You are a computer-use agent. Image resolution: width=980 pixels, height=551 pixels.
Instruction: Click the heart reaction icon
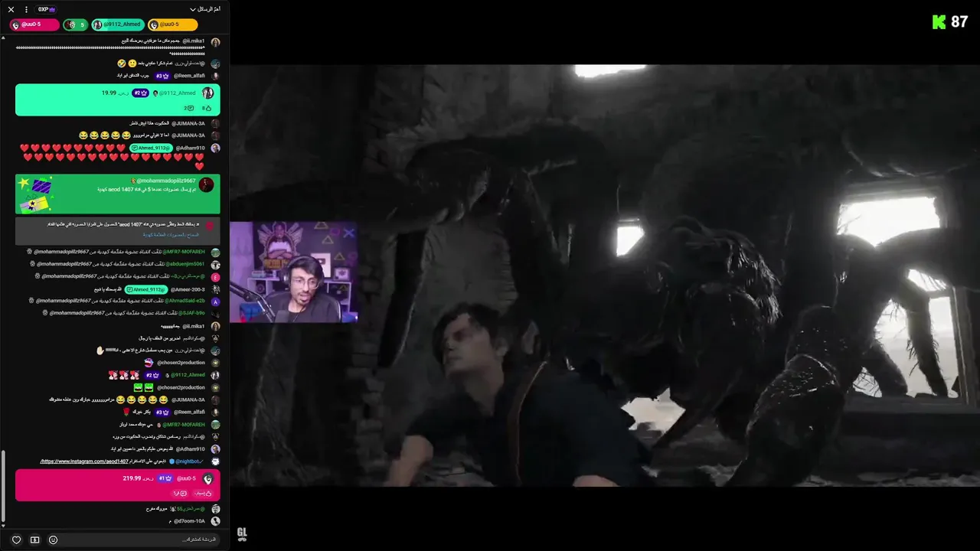(x=16, y=540)
